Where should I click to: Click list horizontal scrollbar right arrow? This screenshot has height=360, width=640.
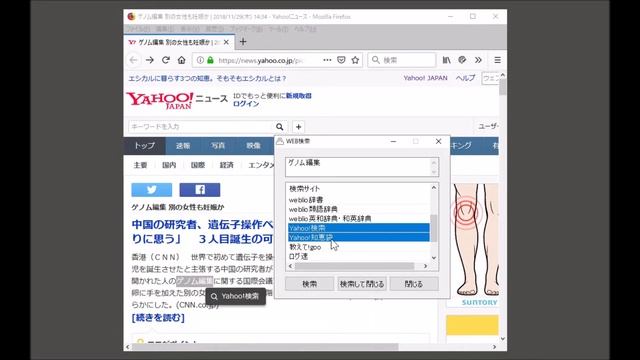coord(425,266)
